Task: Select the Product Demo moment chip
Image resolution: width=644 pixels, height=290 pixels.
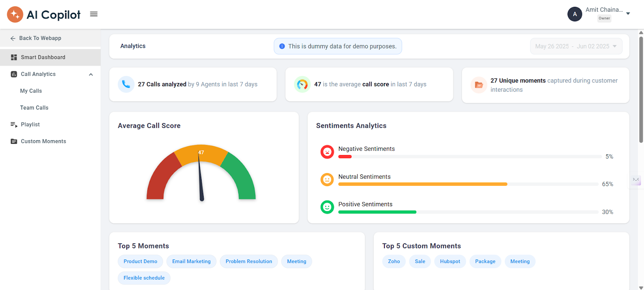Action: (x=140, y=261)
